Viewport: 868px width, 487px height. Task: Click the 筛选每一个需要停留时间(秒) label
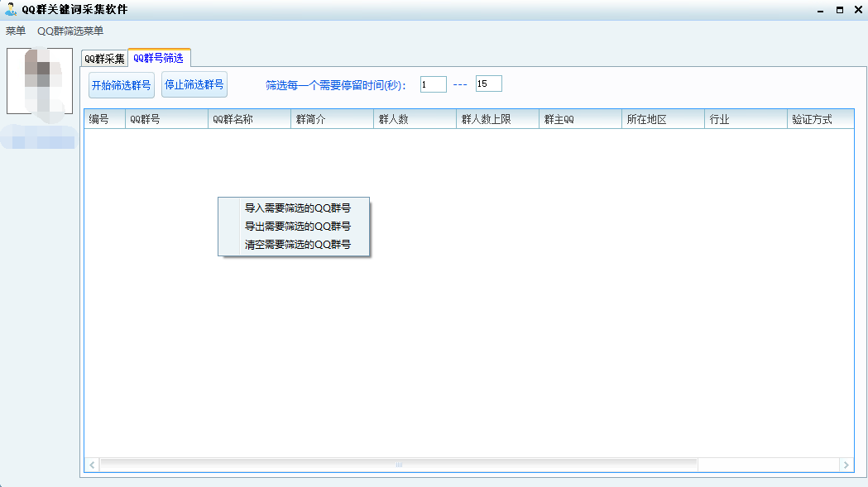click(336, 85)
